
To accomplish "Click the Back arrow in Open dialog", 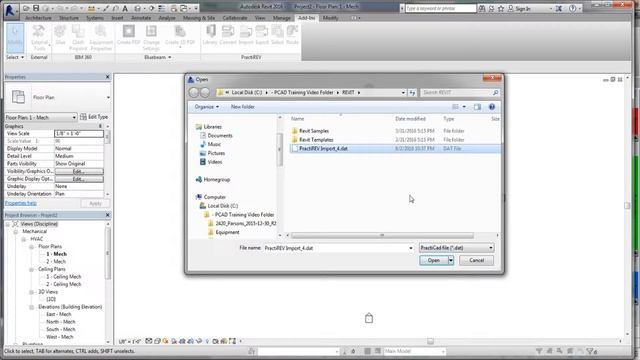I will click(194, 93).
